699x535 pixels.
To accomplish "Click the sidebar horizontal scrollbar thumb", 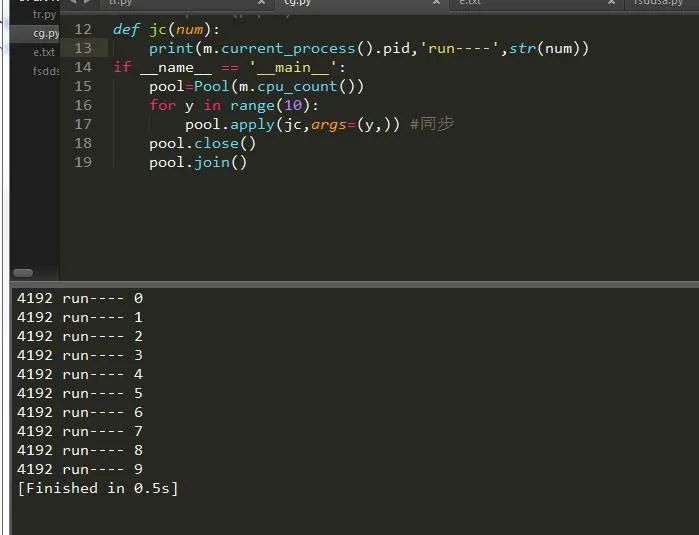I will [x=22, y=272].
